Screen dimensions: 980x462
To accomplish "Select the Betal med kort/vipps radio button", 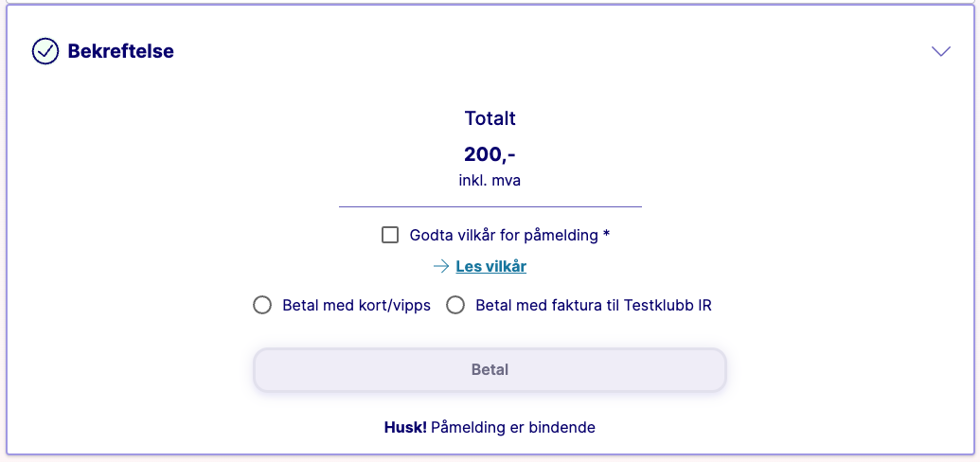I will (262, 306).
